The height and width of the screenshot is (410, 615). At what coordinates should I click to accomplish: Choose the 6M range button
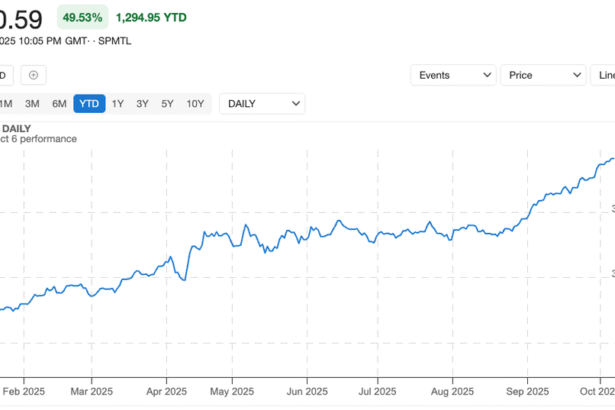coord(59,103)
